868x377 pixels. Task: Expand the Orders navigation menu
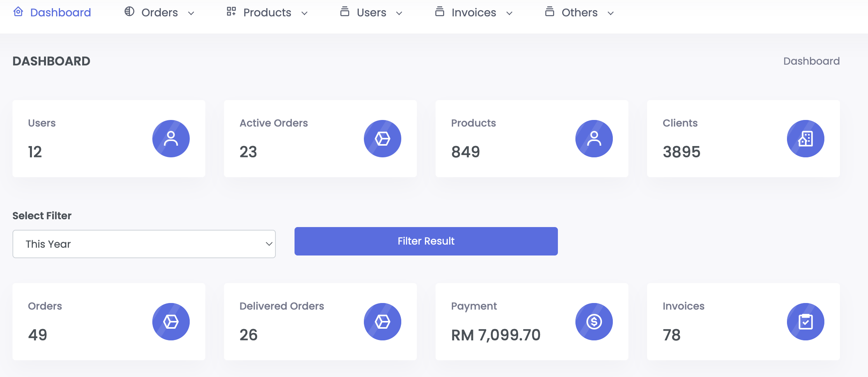(160, 13)
